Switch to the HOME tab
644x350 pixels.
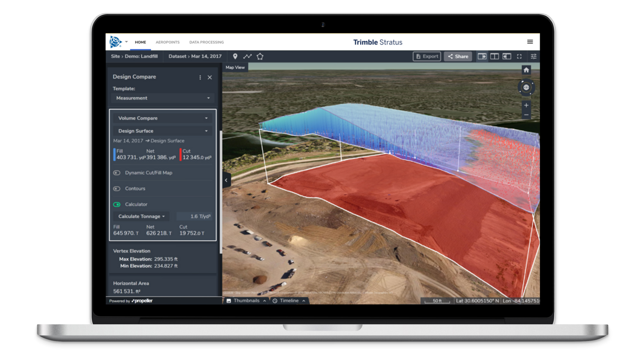tap(140, 42)
